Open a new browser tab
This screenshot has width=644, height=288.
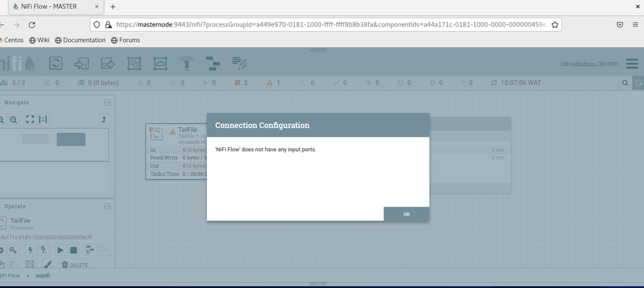tap(113, 6)
